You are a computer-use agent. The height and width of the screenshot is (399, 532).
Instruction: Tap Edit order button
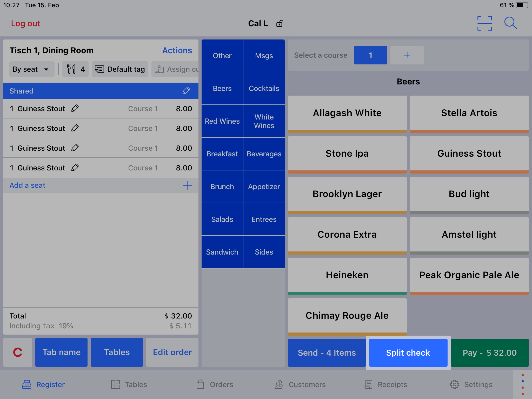click(x=172, y=352)
